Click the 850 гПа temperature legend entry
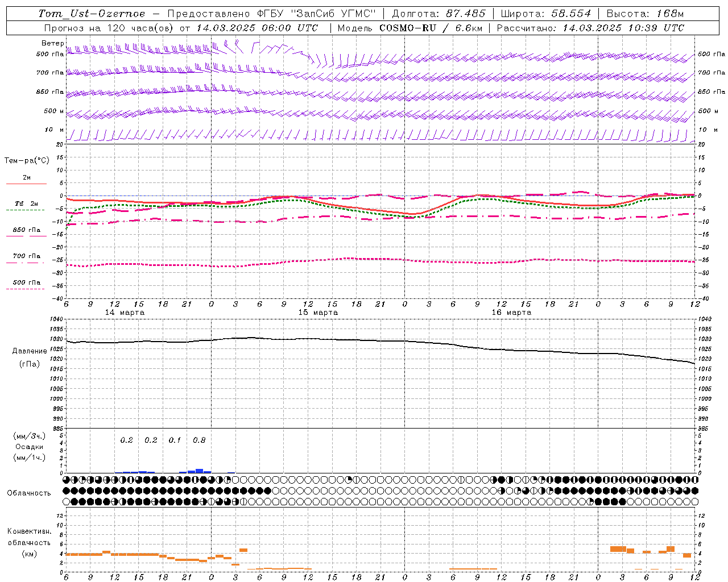Viewport: 728px width, 582px height. click(26, 230)
